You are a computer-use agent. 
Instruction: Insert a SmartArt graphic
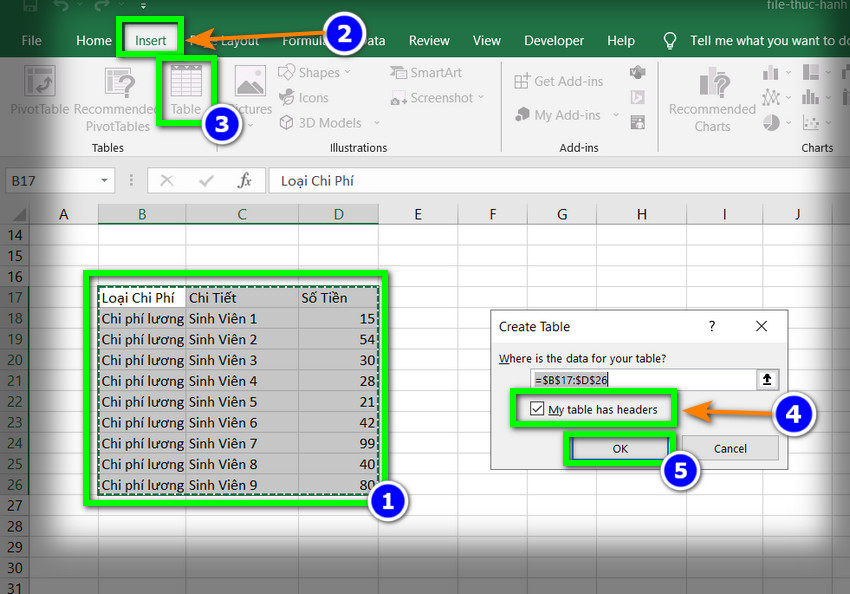426,72
